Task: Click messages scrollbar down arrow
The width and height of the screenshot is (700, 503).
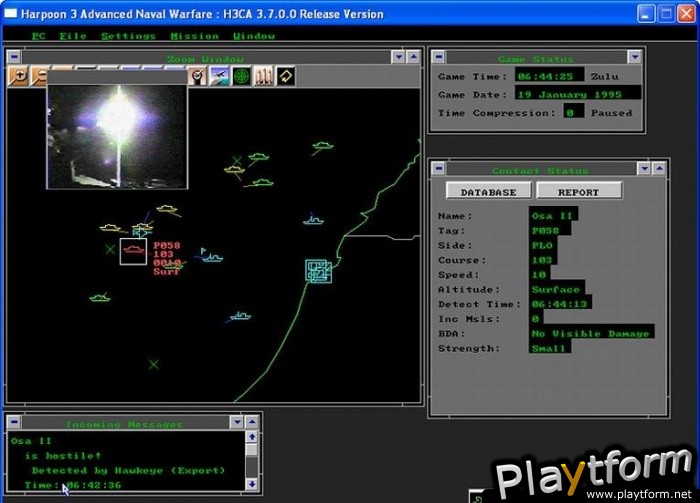Action: click(x=252, y=484)
